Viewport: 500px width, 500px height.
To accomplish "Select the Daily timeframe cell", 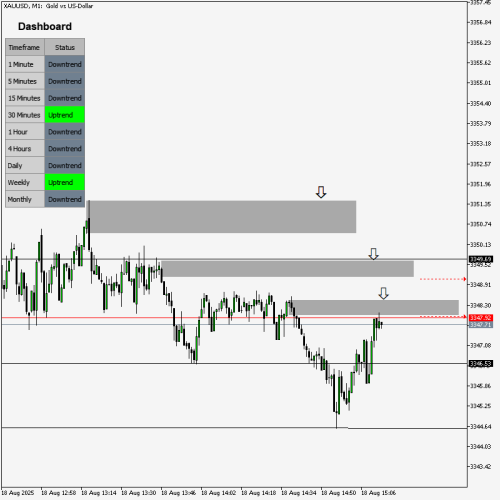I will [25, 166].
